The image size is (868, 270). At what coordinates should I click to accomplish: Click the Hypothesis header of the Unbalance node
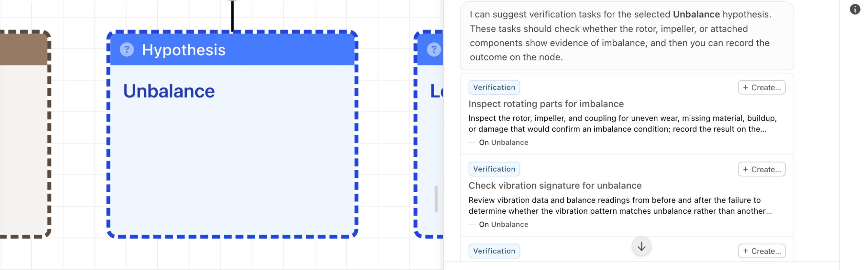[232, 50]
